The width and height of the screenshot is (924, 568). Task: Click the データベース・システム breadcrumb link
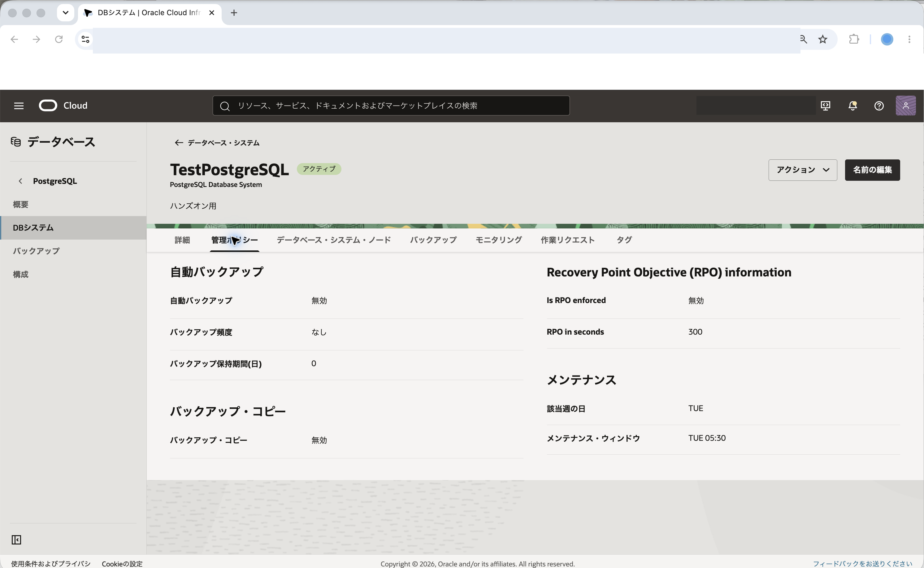click(223, 143)
